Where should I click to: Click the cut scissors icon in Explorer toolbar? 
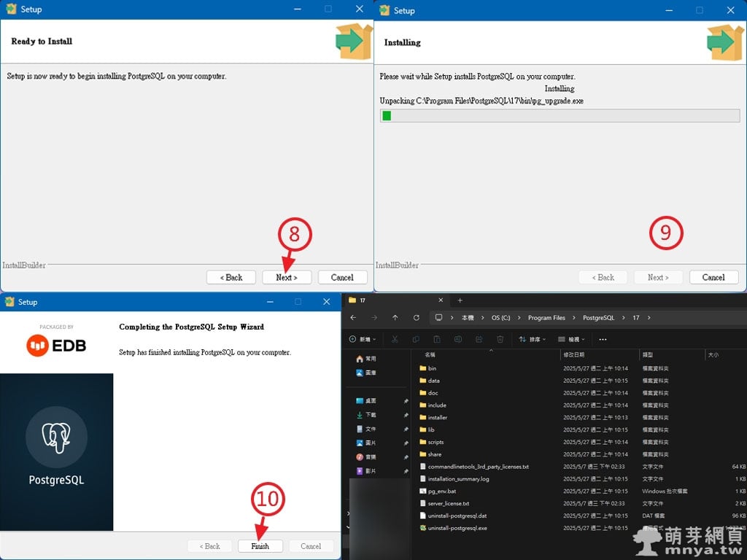click(x=394, y=339)
